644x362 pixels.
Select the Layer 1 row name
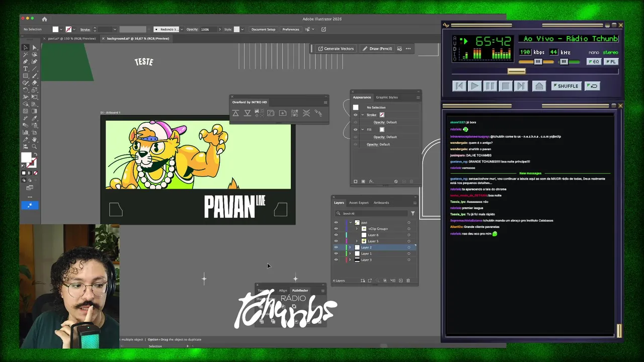coord(366,253)
